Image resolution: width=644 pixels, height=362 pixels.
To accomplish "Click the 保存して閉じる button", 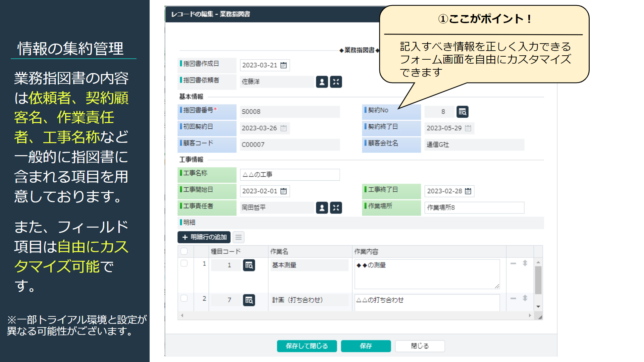I will click(x=307, y=346).
